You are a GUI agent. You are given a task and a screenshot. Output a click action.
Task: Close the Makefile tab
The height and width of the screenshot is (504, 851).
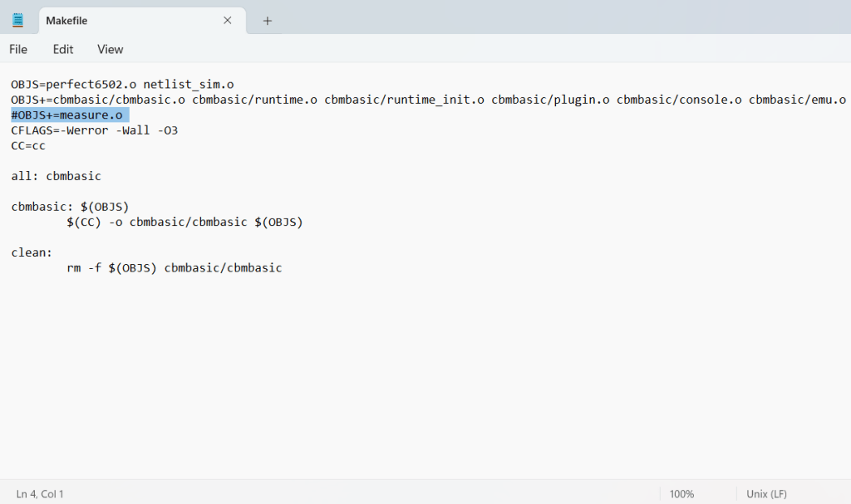click(227, 21)
